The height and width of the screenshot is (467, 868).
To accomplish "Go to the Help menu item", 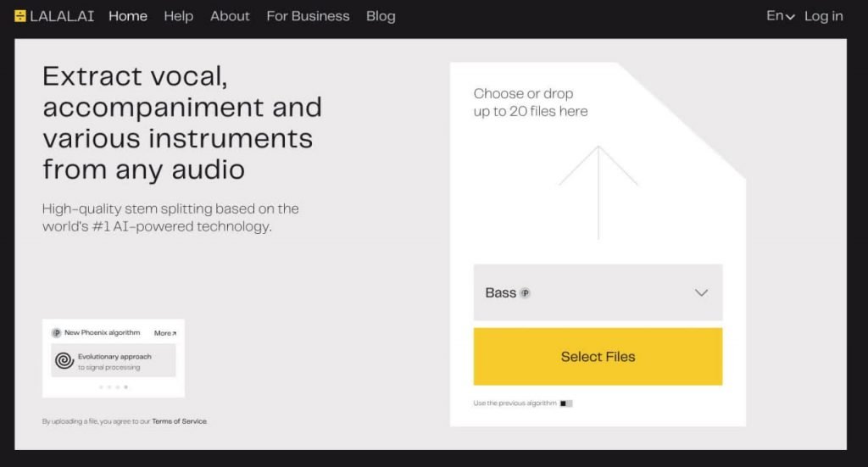I will [x=178, y=16].
